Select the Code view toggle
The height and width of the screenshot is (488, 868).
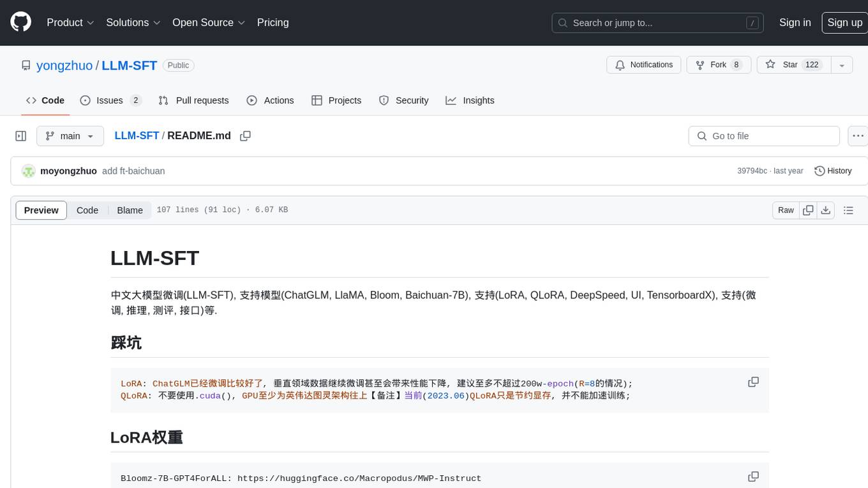[87, 210]
